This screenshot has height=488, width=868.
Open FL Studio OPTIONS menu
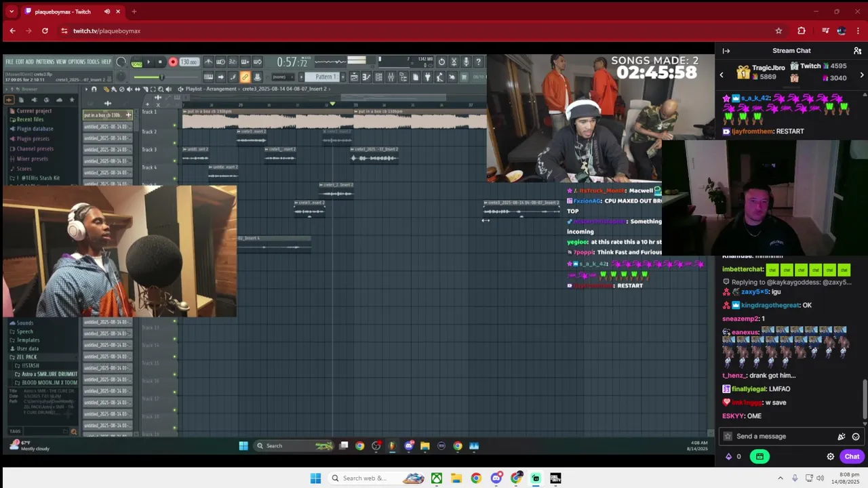[77, 62]
